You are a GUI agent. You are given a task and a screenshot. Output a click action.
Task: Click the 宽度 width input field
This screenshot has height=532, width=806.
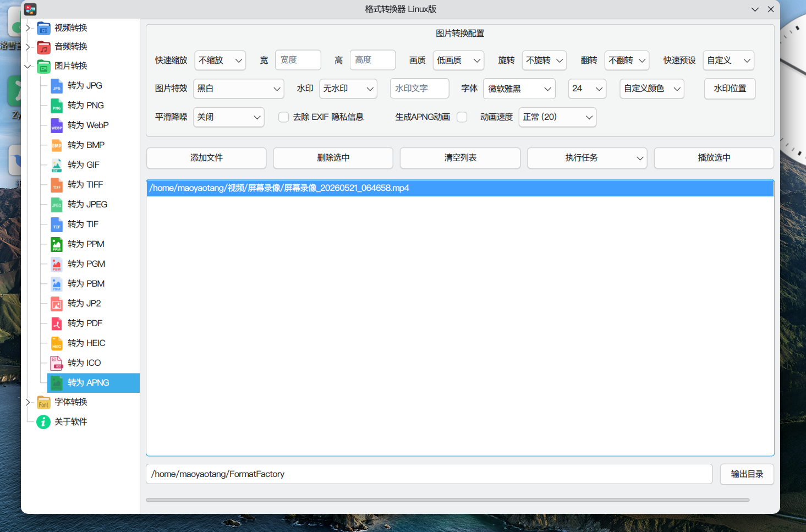tap(298, 60)
